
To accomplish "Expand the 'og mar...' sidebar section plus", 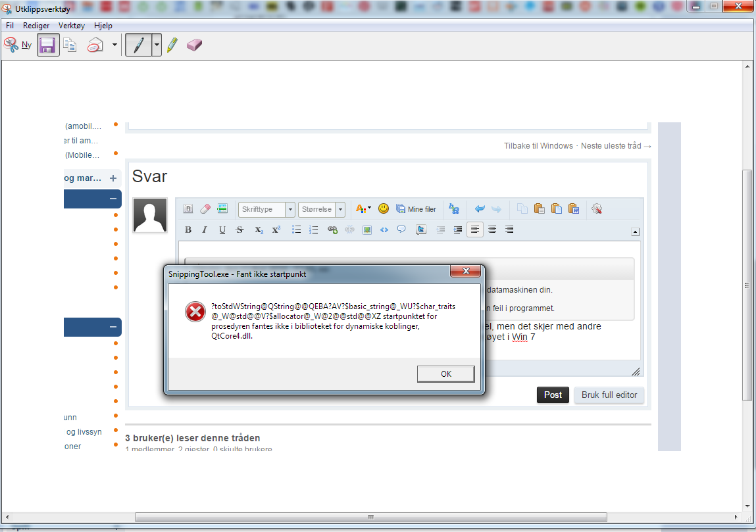I will (x=113, y=178).
